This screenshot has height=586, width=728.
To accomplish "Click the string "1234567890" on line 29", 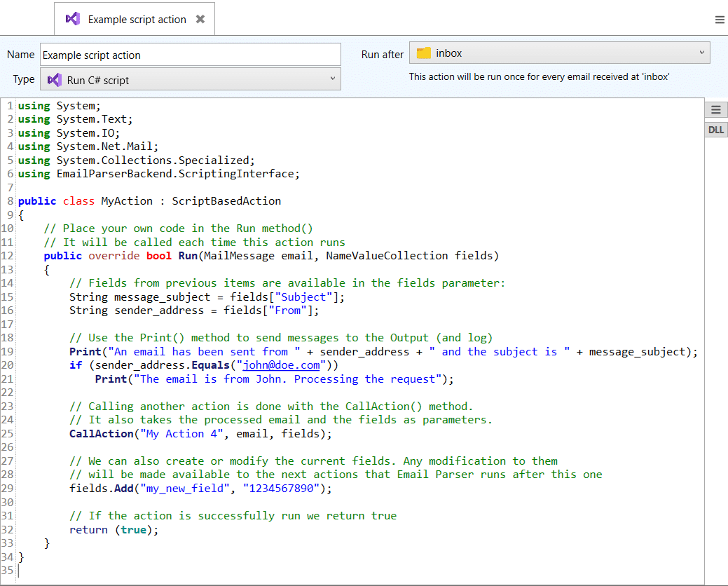I will click(x=282, y=489).
